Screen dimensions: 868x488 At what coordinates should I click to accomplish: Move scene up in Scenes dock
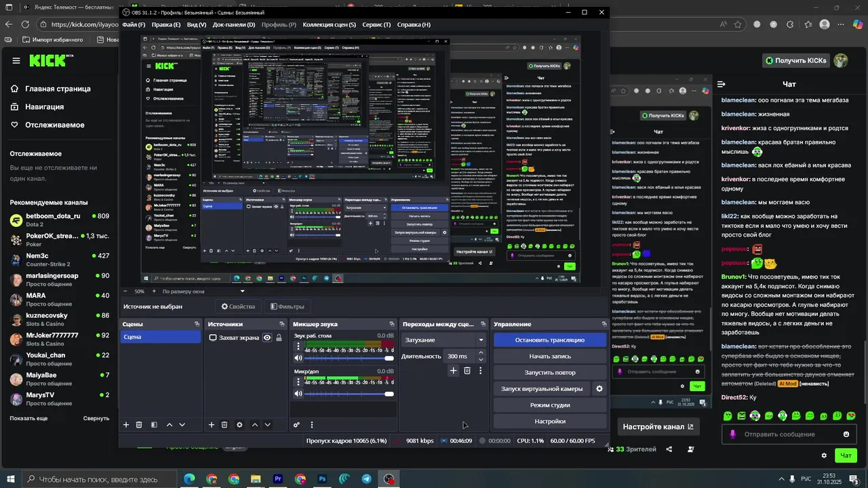click(170, 425)
